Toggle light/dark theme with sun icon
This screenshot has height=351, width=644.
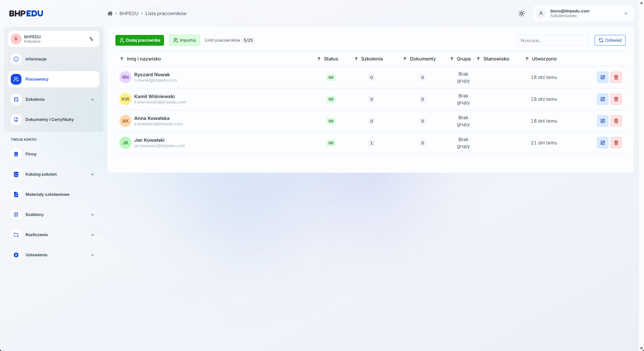[x=521, y=13]
